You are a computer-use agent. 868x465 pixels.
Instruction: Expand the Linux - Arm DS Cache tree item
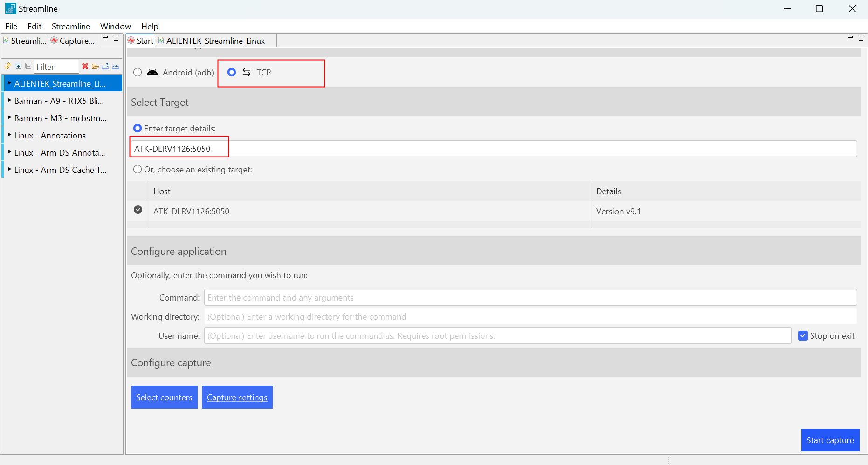point(9,169)
